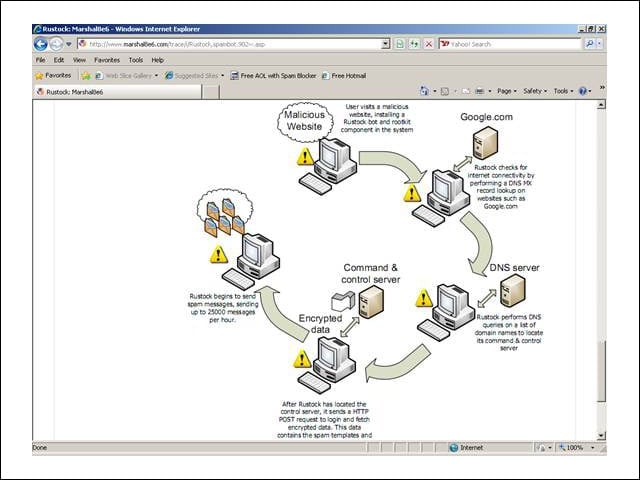
Task: Click the search magnifier button
Action: [x=589, y=44]
